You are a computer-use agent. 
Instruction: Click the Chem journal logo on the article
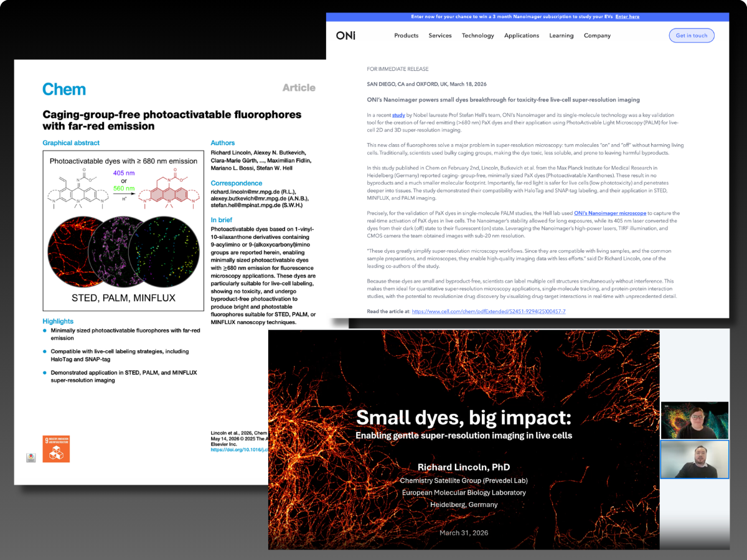tap(64, 89)
